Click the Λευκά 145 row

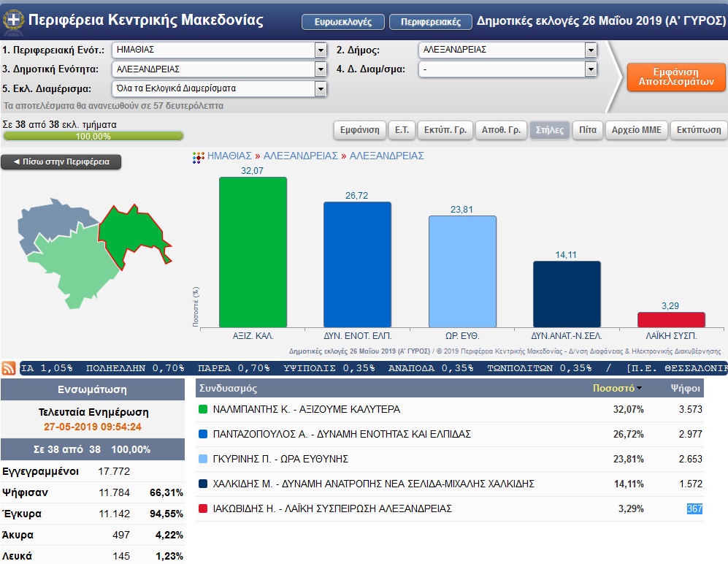pyautogui.click(x=93, y=556)
